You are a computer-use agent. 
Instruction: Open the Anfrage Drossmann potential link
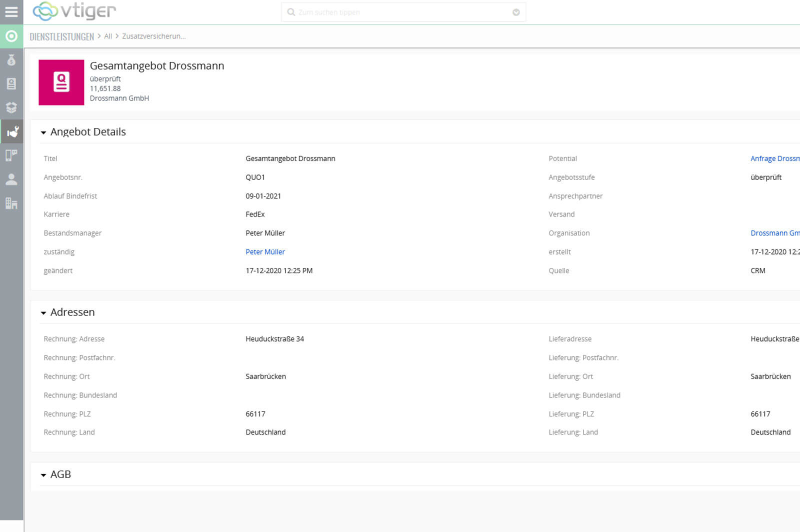click(x=774, y=158)
